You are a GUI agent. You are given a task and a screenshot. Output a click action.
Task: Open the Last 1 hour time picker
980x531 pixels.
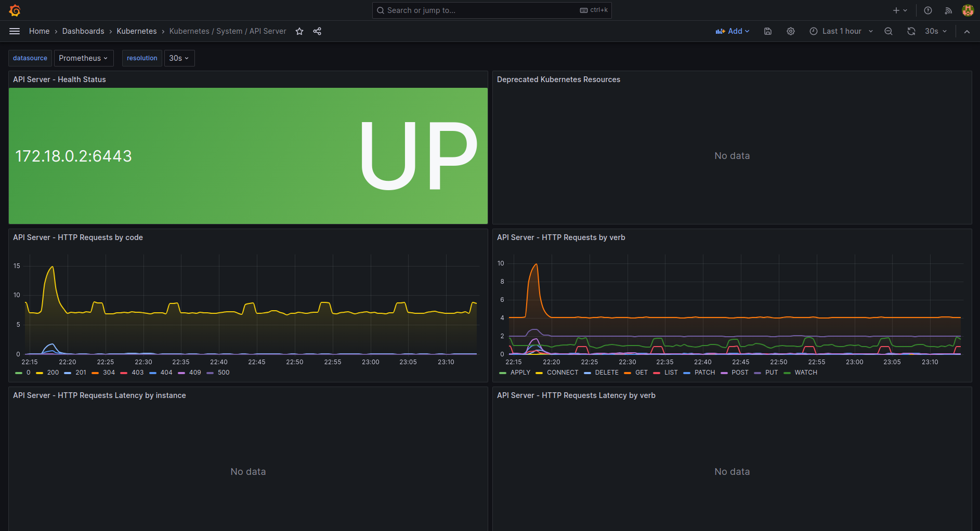[840, 31]
